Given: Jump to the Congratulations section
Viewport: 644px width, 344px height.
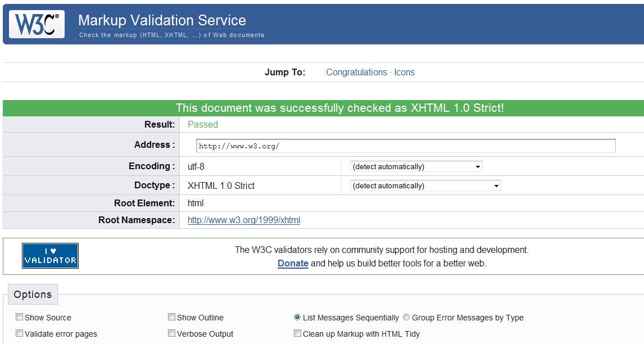Looking at the screenshot, I should [356, 73].
